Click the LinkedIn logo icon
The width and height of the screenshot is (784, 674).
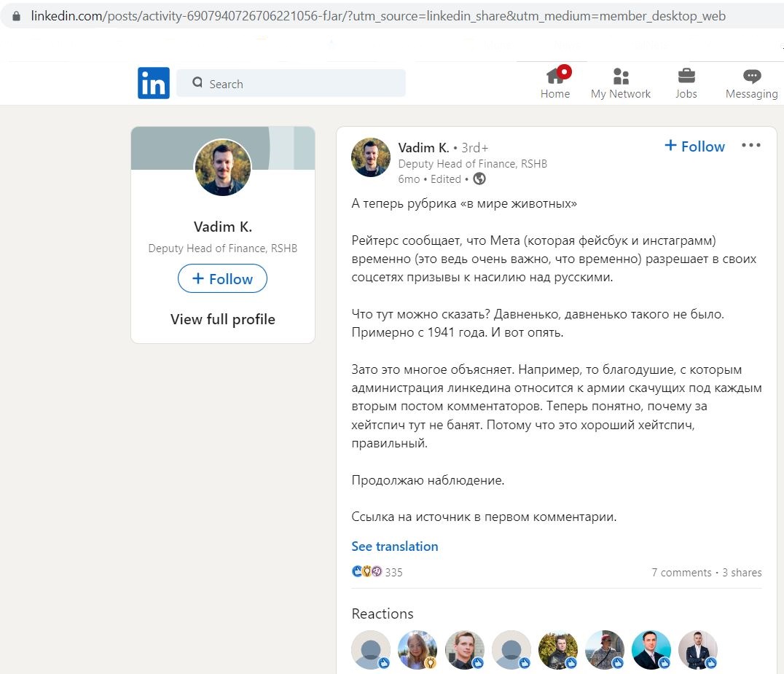point(154,83)
